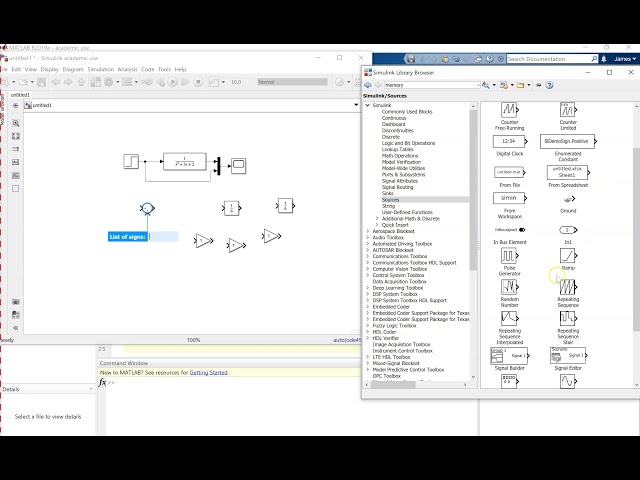Collapse the Simulink library tree node
The image size is (640, 480).
tap(368, 105)
